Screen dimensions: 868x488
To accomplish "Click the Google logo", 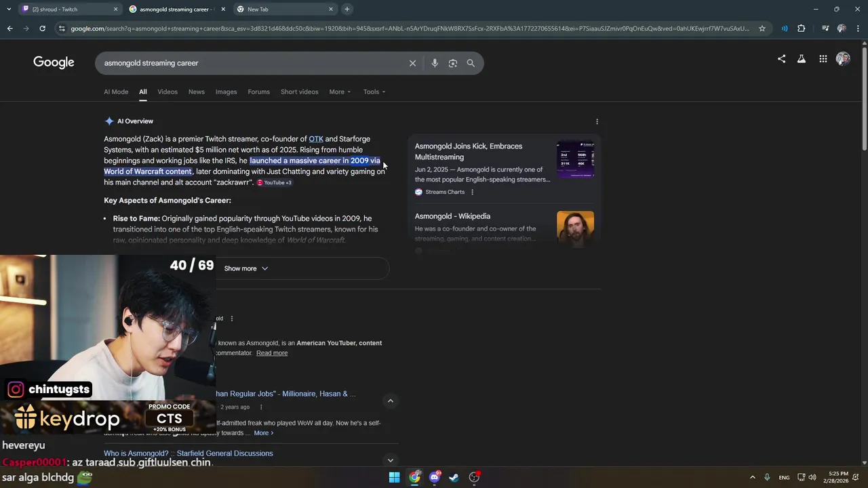I will click(54, 62).
